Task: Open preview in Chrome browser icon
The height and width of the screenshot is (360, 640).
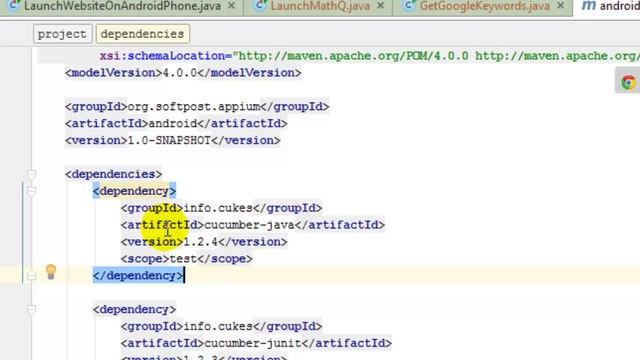Action: point(629,82)
